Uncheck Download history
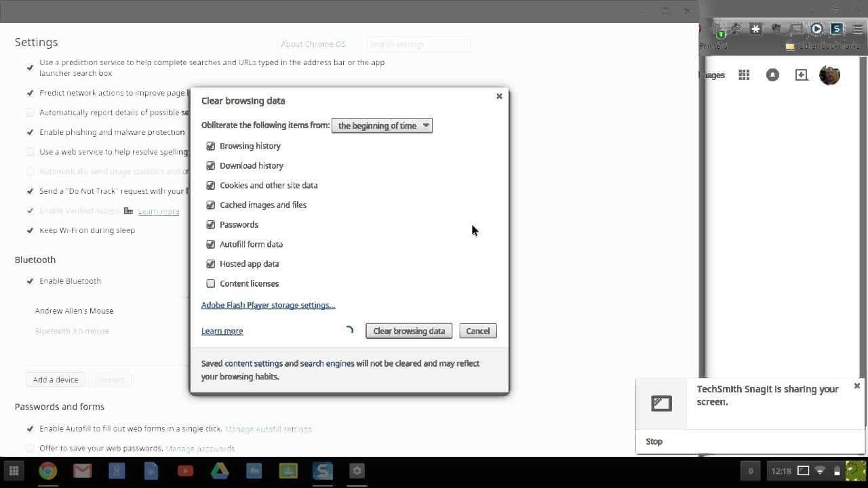 (x=210, y=166)
